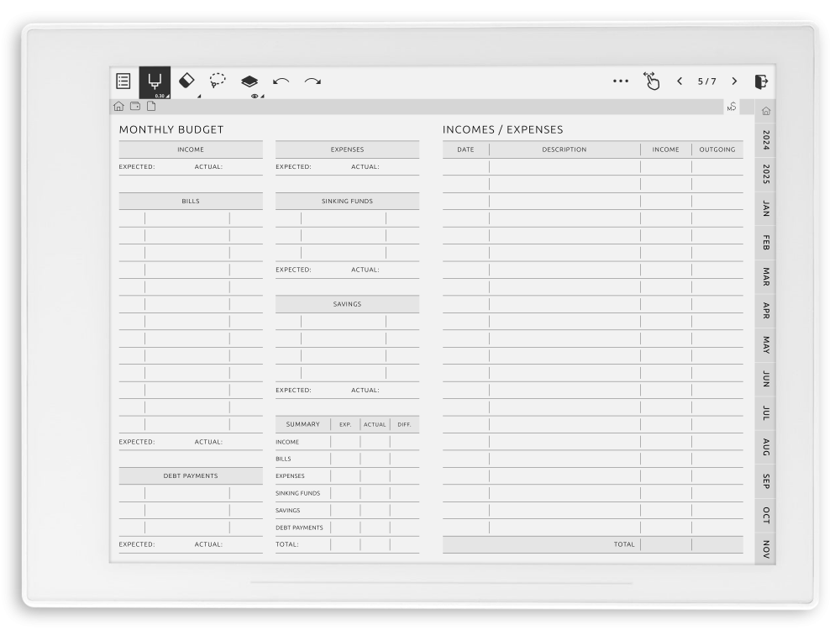Select the Eraser tool

pyautogui.click(x=186, y=81)
